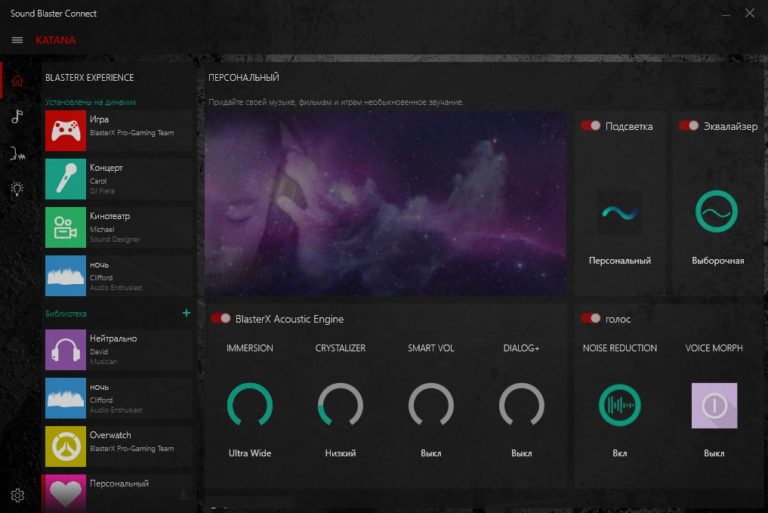Open the lighting bulb sidebar section

click(x=17, y=189)
